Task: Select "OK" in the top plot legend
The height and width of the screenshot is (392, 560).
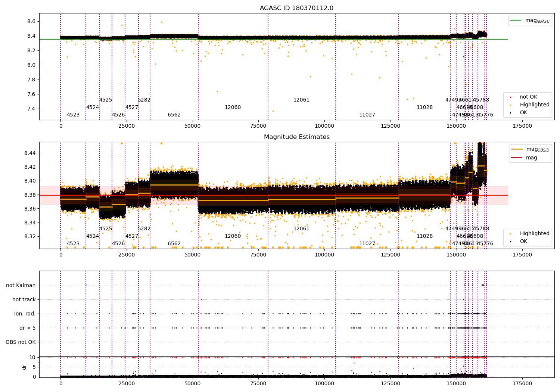Action: (x=523, y=113)
